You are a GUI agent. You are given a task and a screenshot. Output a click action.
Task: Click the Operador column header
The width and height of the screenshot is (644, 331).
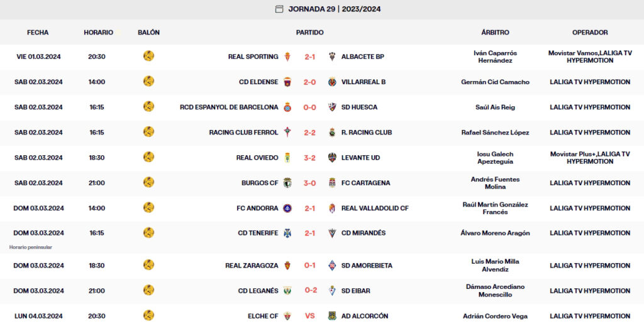pos(590,32)
